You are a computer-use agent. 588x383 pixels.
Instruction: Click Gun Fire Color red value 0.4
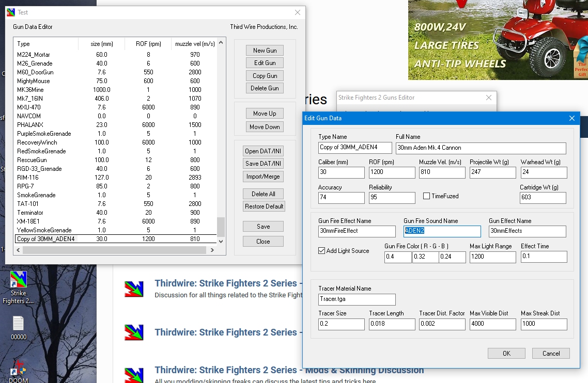[x=398, y=257]
